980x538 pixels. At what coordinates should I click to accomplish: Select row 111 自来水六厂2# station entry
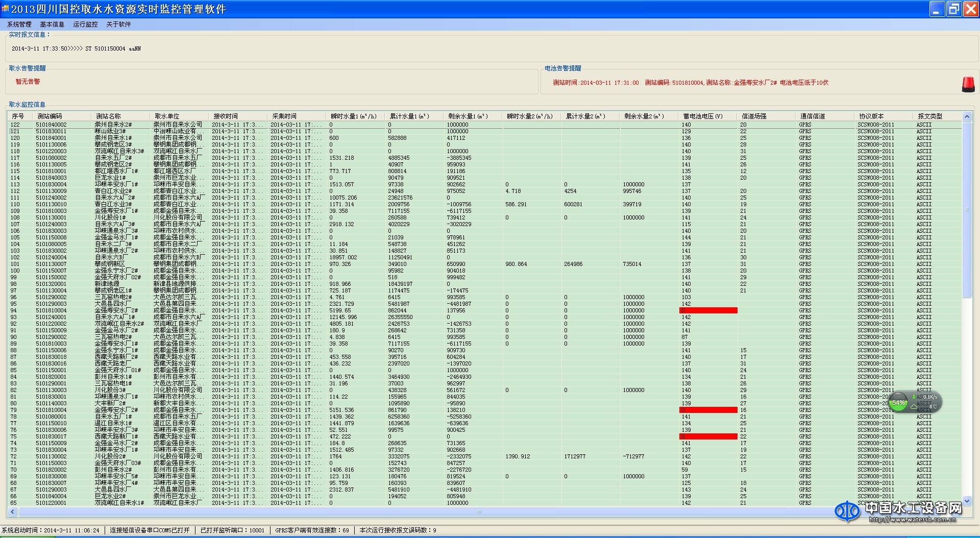[115, 198]
